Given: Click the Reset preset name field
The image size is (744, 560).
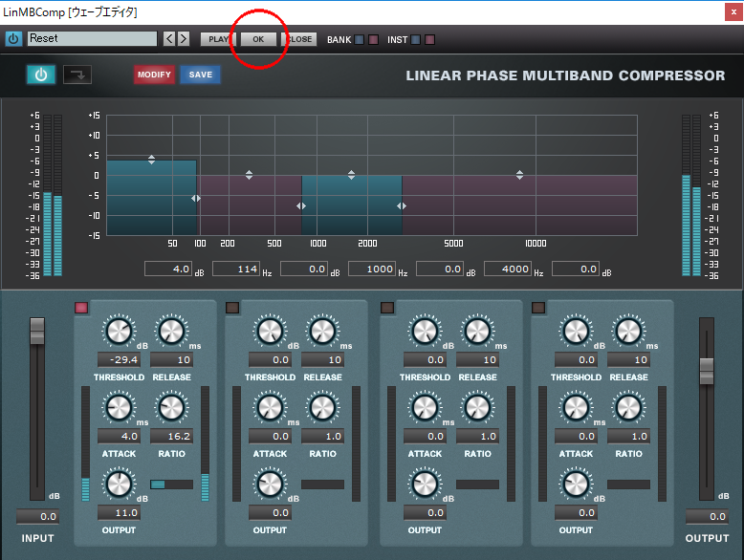Looking at the screenshot, I should (x=92, y=39).
